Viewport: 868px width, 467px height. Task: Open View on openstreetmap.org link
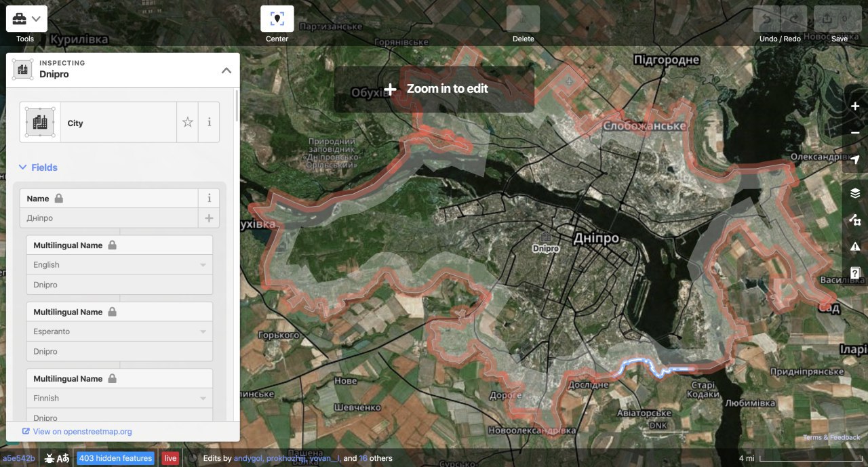click(77, 431)
